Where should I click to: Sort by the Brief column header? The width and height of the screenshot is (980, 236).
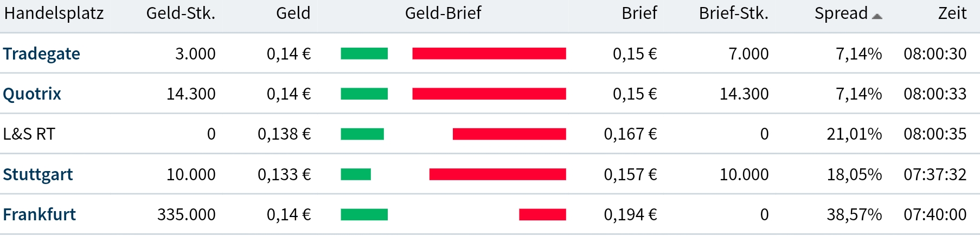point(639,14)
